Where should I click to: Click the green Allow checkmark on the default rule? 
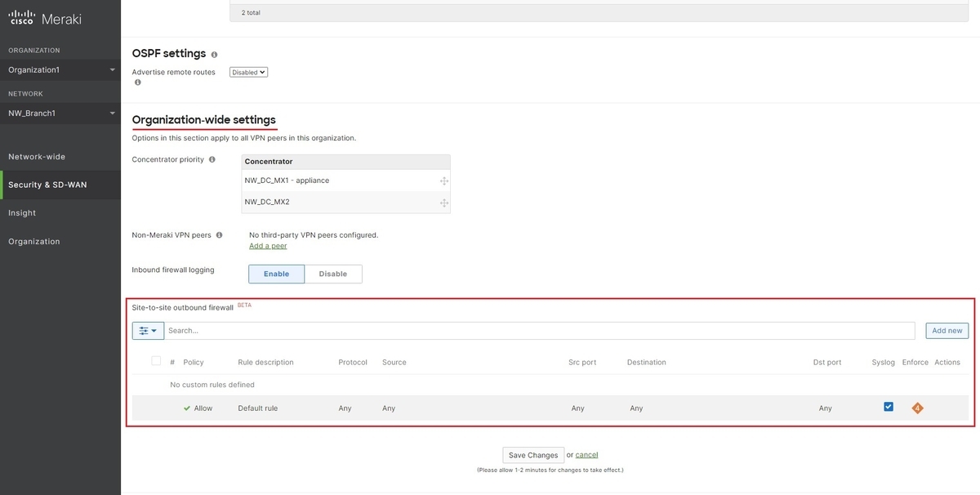click(186, 407)
